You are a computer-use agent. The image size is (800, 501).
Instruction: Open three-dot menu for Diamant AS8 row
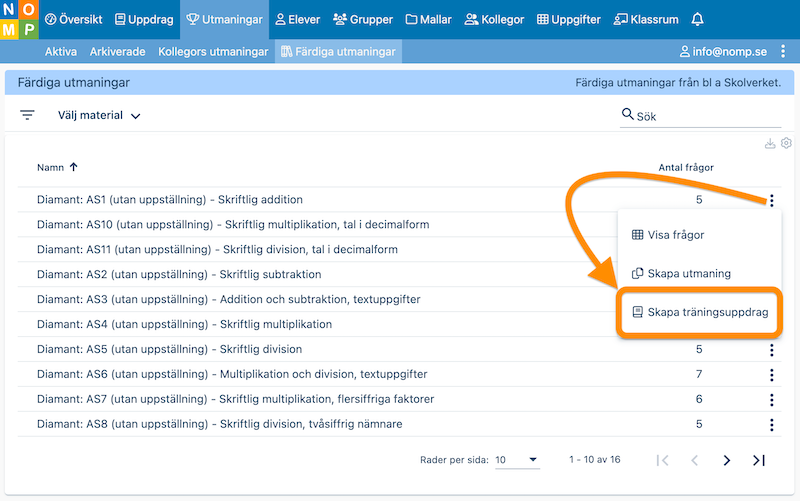click(x=771, y=424)
